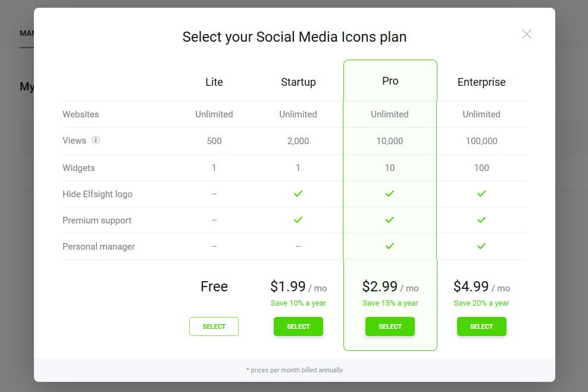
Task: Choose the Enterprise plan with SELECT button
Action: pyautogui.click(x=481, y=326)
